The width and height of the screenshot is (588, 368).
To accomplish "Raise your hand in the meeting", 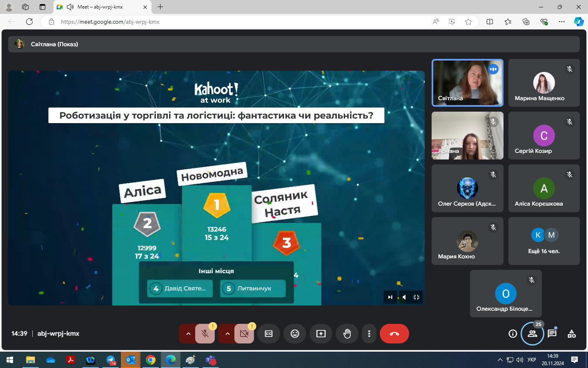I will pyautogui.click(x=347, y=334).
